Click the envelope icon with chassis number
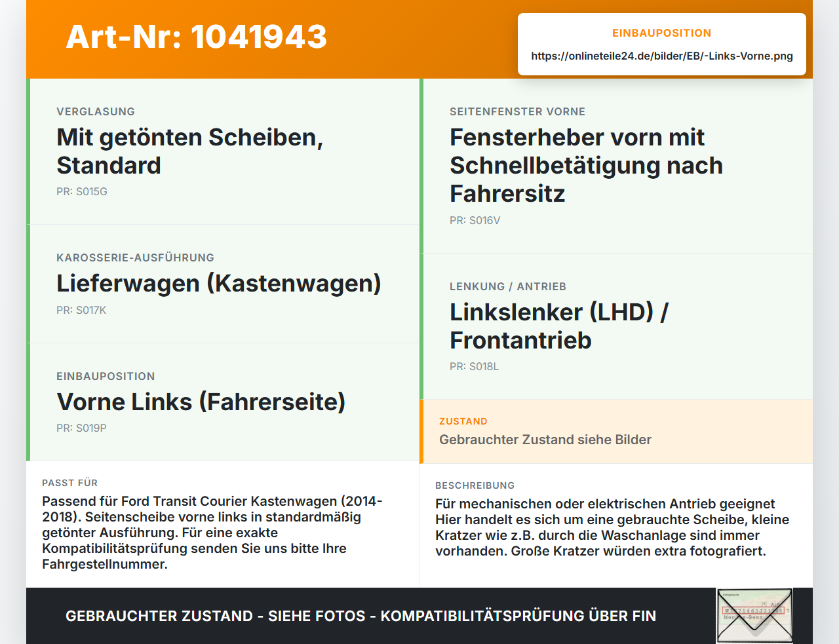 pyautogui.click(x=755, y=616)
